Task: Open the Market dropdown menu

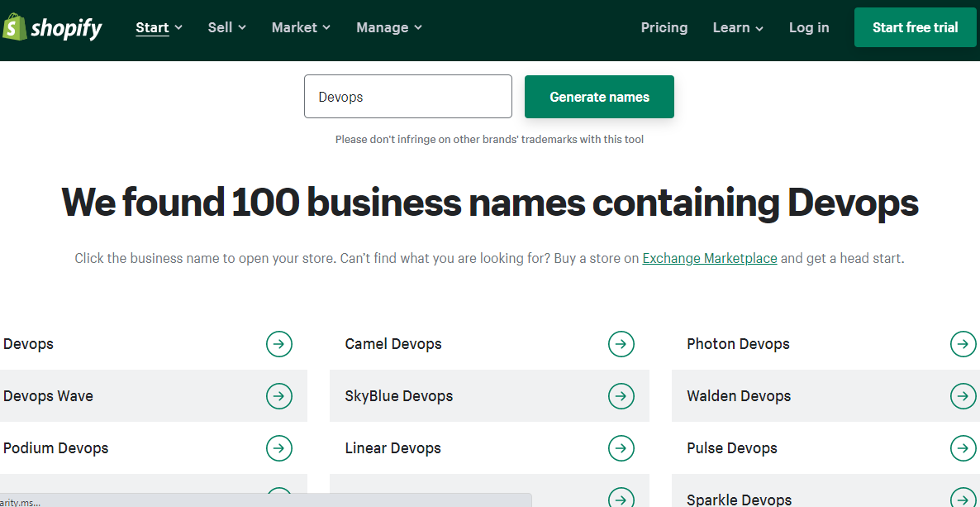Action: [x=302, y=27]
